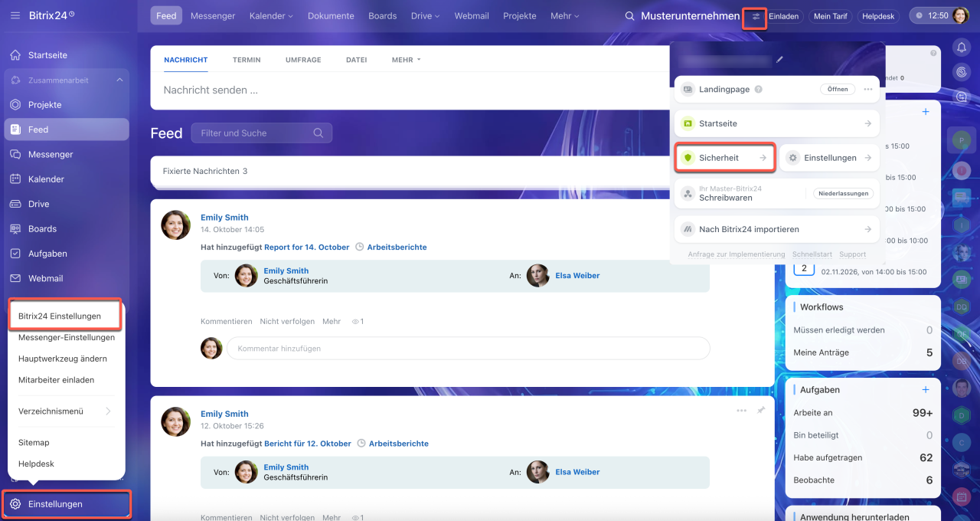Open Startseite in the left sidebar
This screenshot has width=980, height=521.
tap(67, 55)
